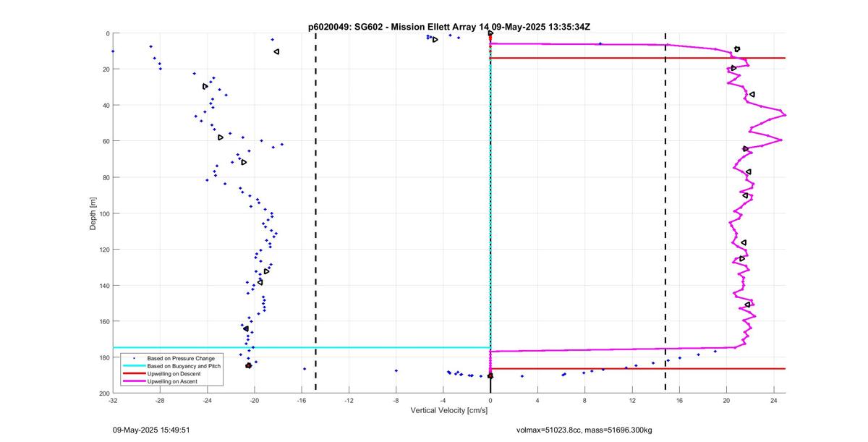Select legend entry 'Based on Pressure Change'
This screenshot has width=868, height=442.
(x=181, y=359)
